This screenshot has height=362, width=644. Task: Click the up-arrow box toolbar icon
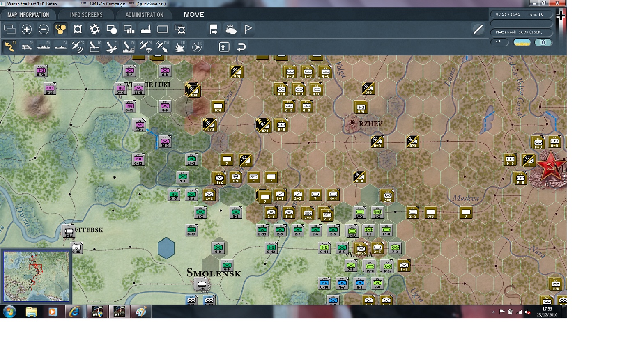pos(224,47)
